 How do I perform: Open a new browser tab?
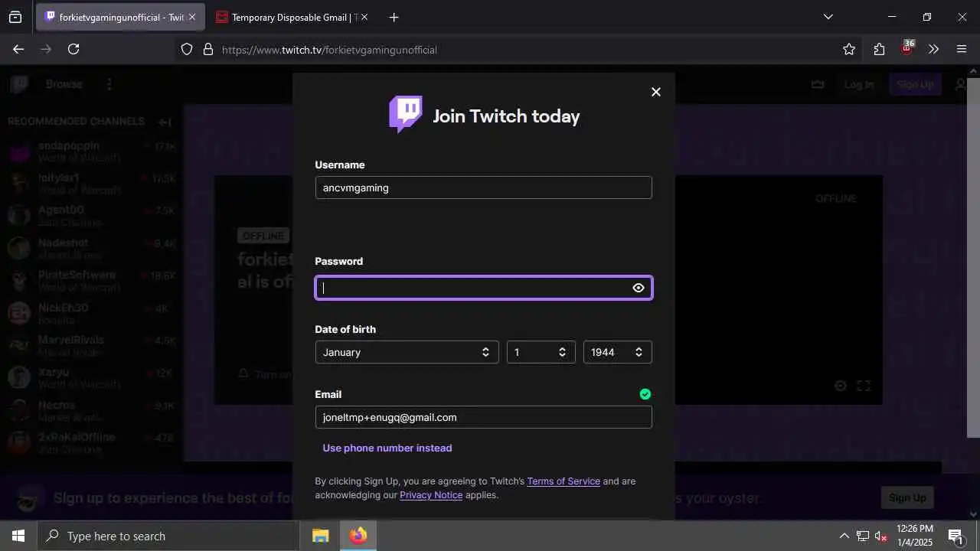point(394,17)
